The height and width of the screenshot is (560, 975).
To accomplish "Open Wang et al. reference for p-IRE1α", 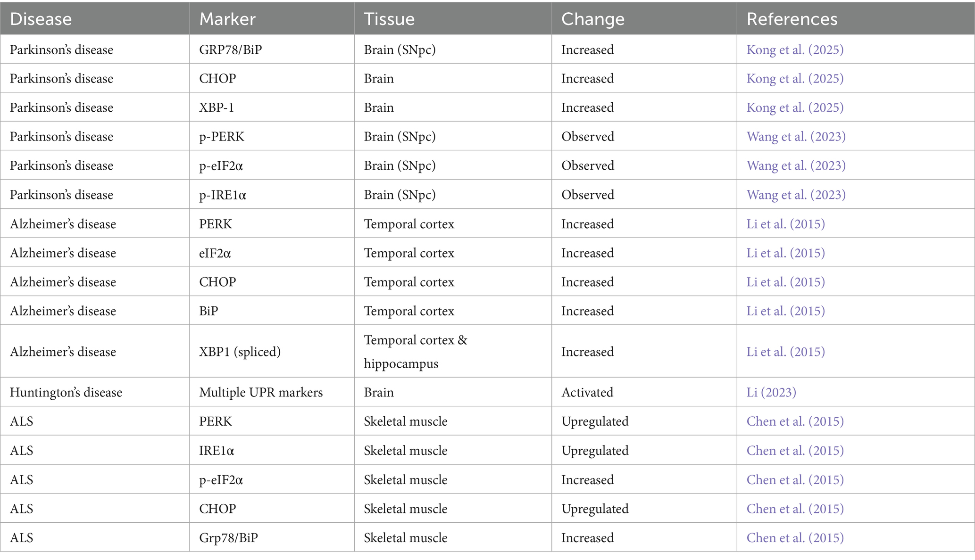I will (x=796, y=195).
